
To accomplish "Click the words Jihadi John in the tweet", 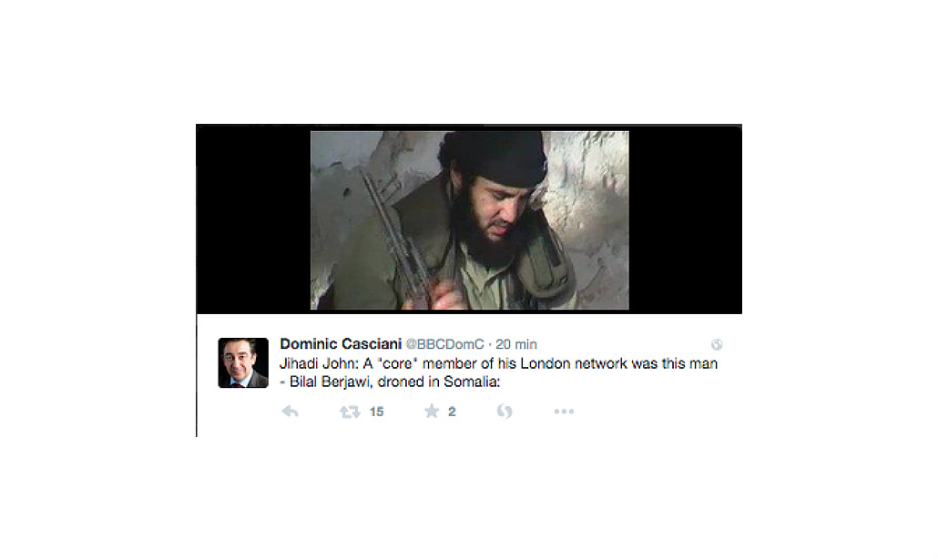I will pyautogui.click(x=317, y=363).
